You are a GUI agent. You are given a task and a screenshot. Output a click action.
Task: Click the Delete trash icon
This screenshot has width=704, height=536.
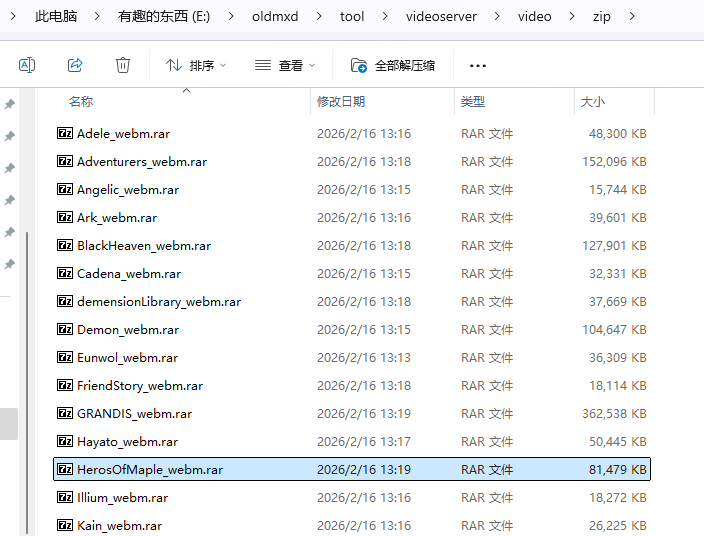(123, 65)
